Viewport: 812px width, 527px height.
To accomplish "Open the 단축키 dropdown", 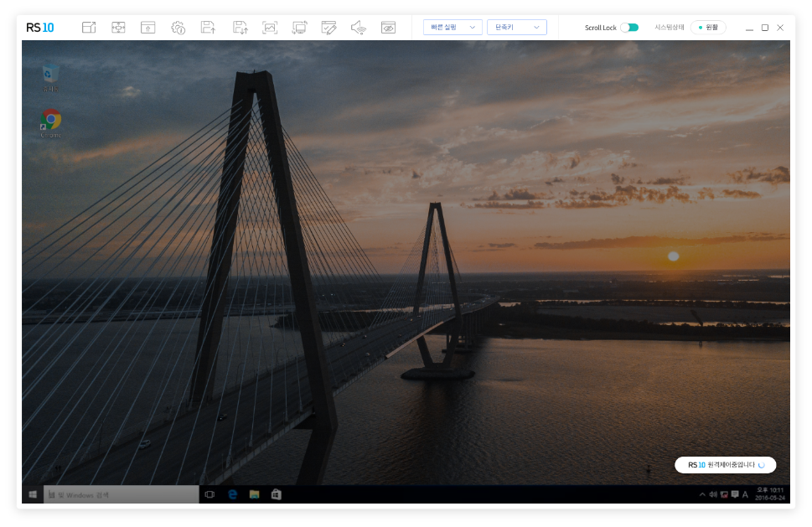I will click(x=516, y=28).
